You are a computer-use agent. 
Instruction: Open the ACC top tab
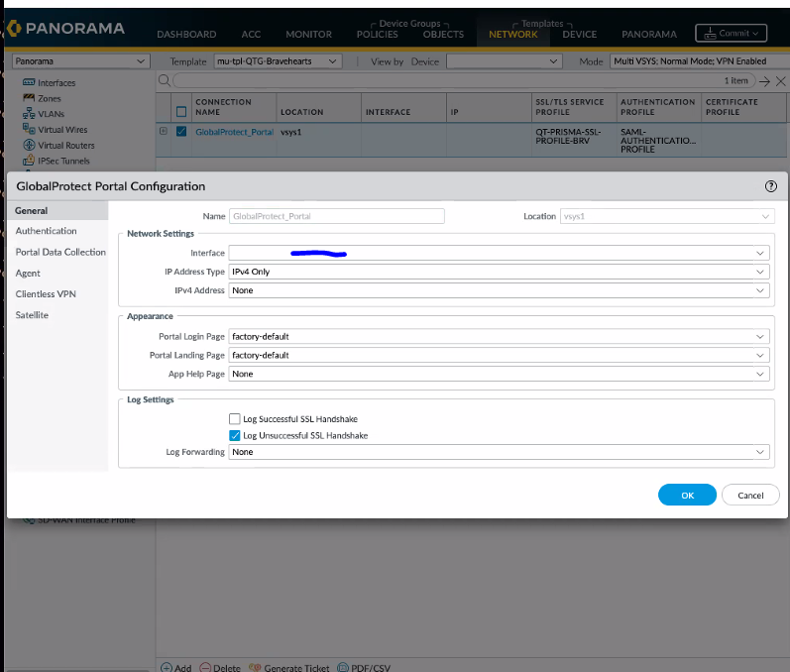coord(251,35)
